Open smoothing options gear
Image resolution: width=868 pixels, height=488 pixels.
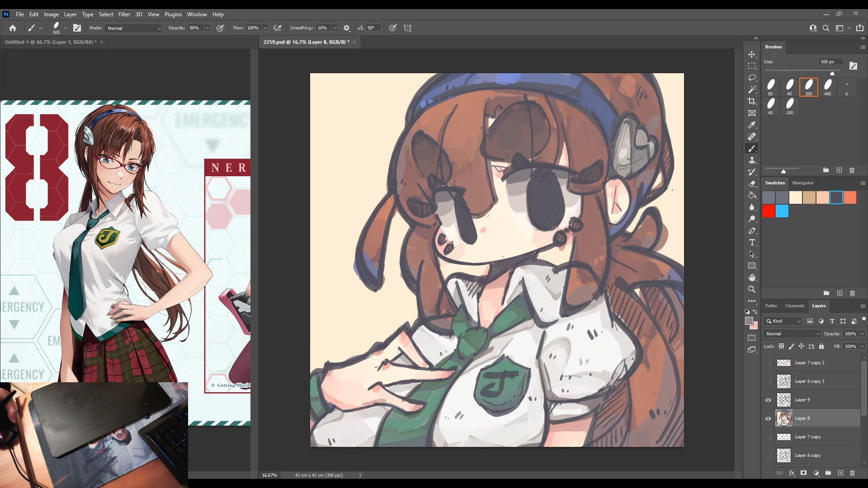[347, 28]
